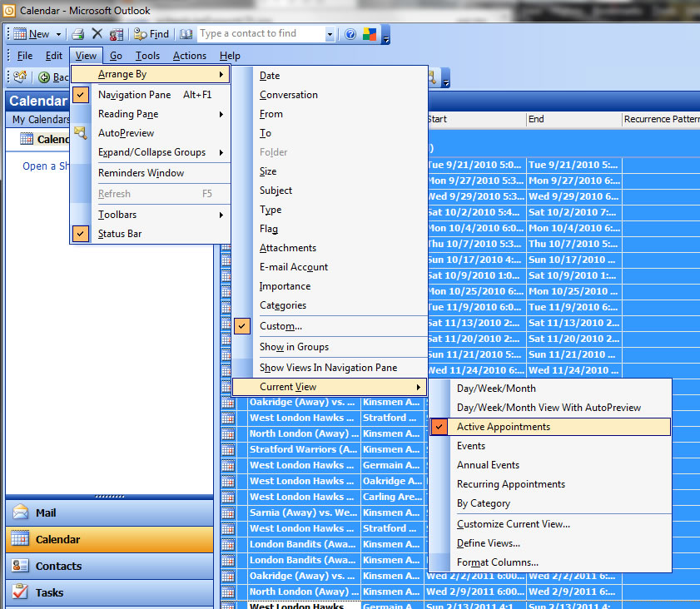Screen dimensions: 700x609
Task: Print using the toolbar printer icon
Action: tap(78, 34)
